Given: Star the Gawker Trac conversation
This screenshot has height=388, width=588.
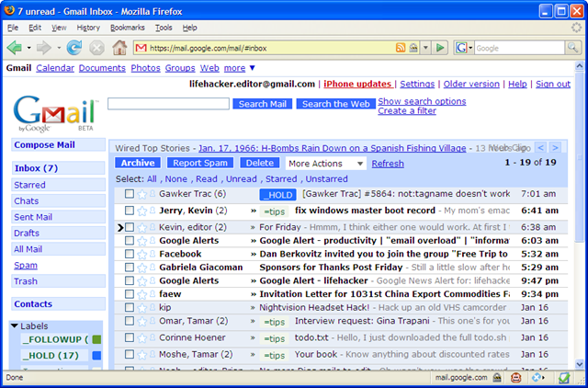Looking at the screenshot, I should (x=141, y=194).
